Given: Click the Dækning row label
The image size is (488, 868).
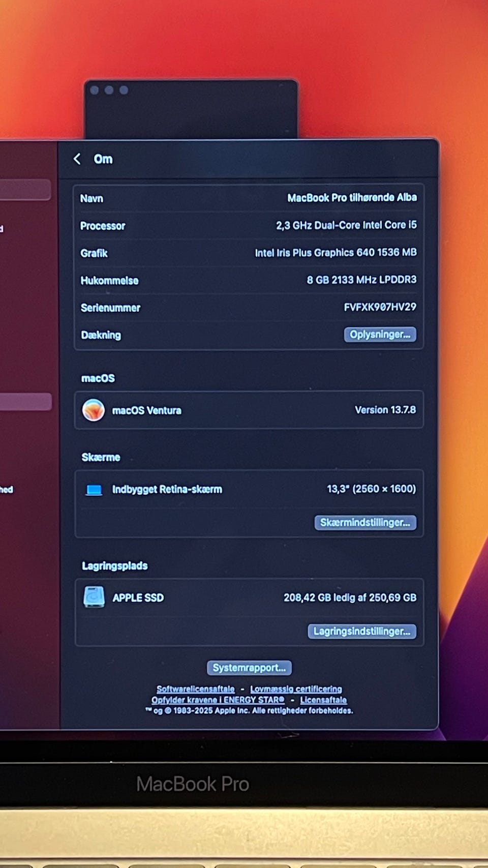Looking at the screenshot, I should [101, 335].
